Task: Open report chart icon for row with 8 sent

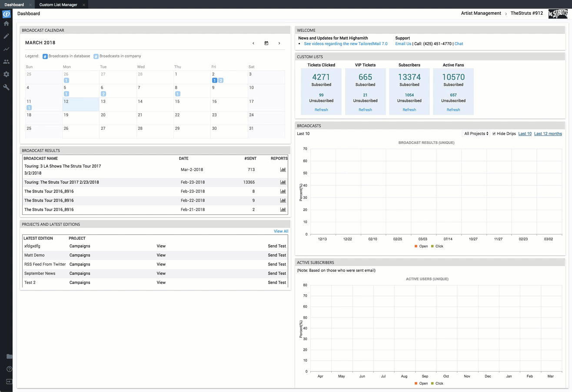Action: click(283, 191)
